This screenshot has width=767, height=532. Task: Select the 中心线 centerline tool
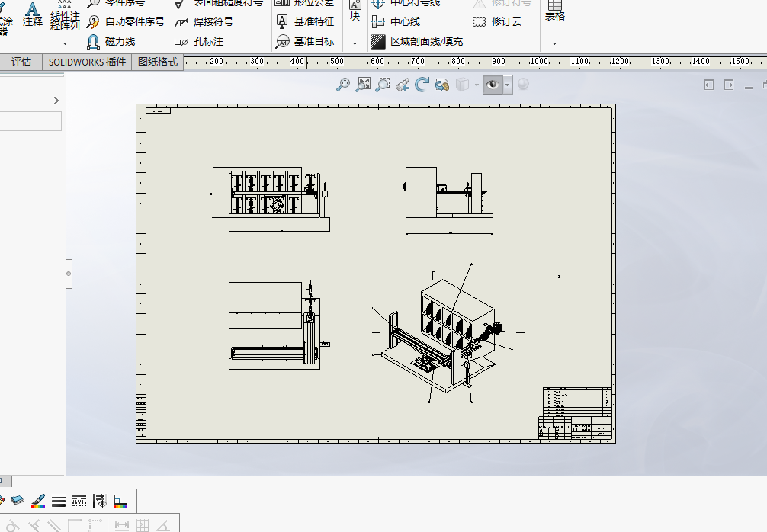[396, 21]
